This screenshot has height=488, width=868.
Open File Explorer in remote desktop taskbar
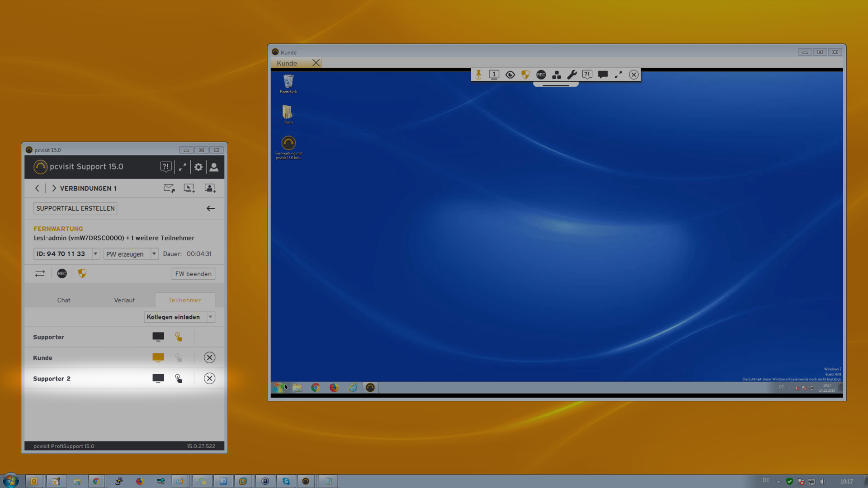pyautogui.click(x=297, y=388)
